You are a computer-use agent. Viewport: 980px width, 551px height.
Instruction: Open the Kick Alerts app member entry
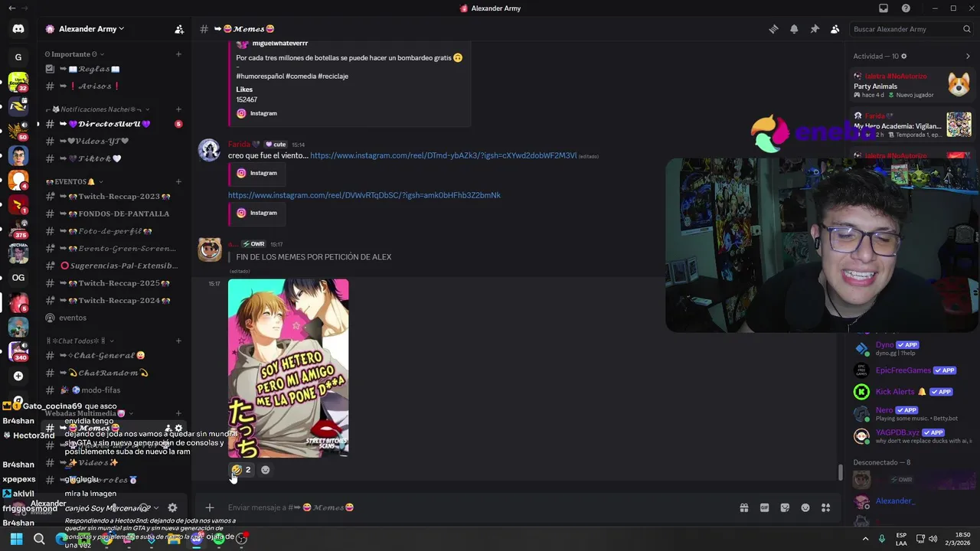pos(913,392)
